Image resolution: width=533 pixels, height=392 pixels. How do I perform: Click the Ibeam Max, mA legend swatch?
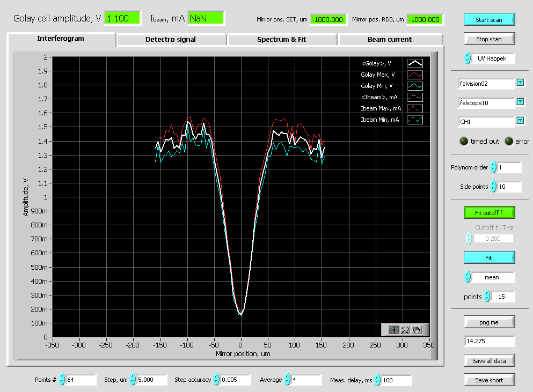(415, 108)
